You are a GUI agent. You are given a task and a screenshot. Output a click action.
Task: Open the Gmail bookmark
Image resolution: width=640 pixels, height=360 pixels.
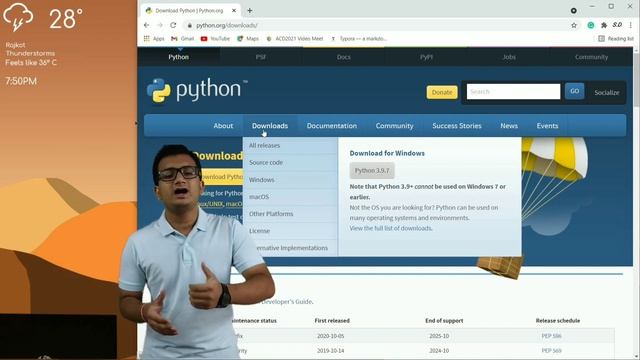182,39
